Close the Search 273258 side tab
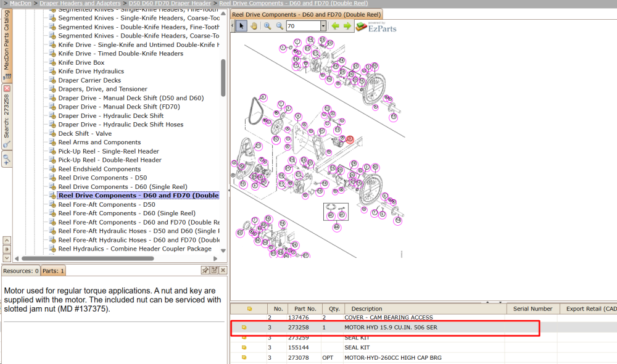This screenshot has height=364, width=617. pyautogui.click(x=7, y=89)
